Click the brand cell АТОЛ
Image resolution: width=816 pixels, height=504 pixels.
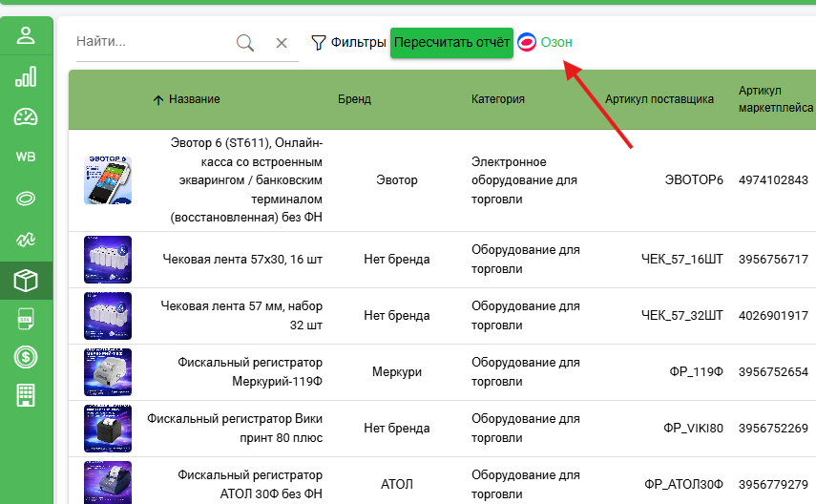397,484
